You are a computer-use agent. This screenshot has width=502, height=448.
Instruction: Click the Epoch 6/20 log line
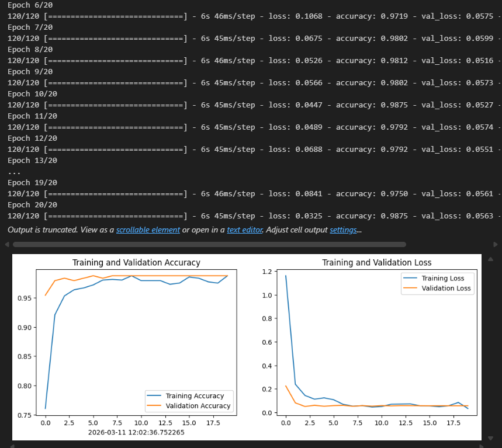tap(30, 5)
